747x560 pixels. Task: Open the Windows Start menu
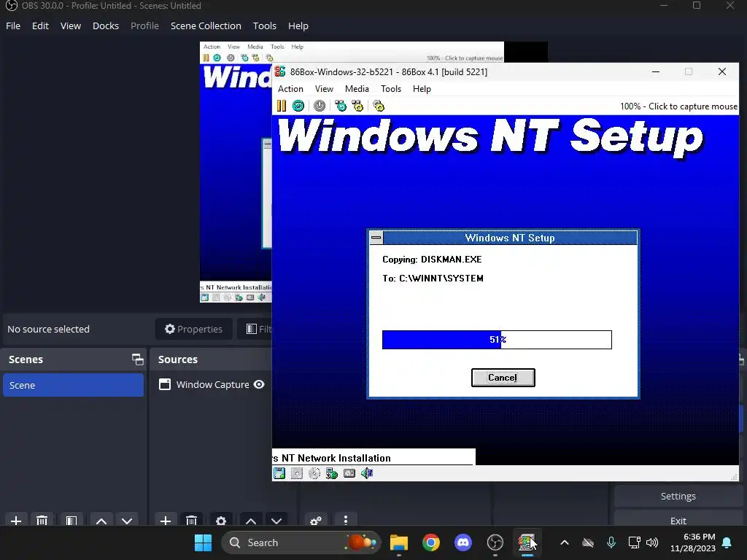pyautogui.click(x=203, y=542)
